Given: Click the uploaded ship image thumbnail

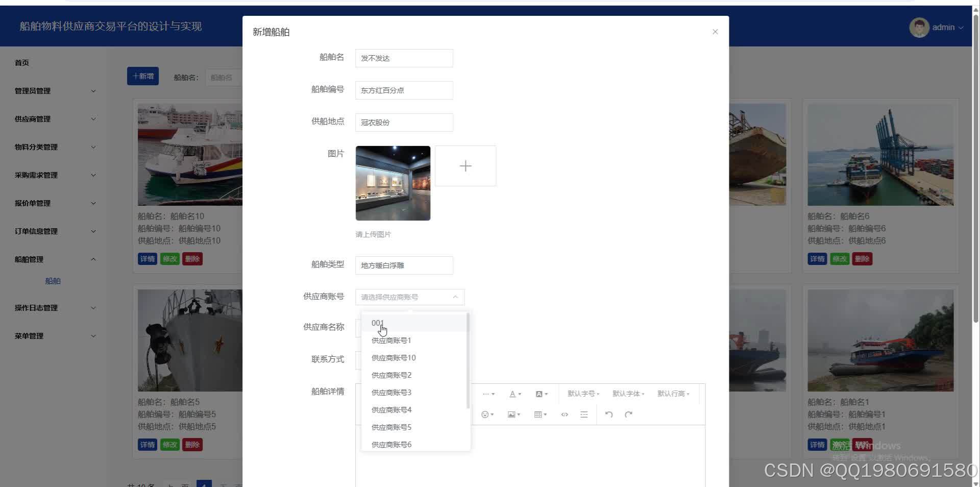Looking at the screenshot, I should tap(393, 183).
